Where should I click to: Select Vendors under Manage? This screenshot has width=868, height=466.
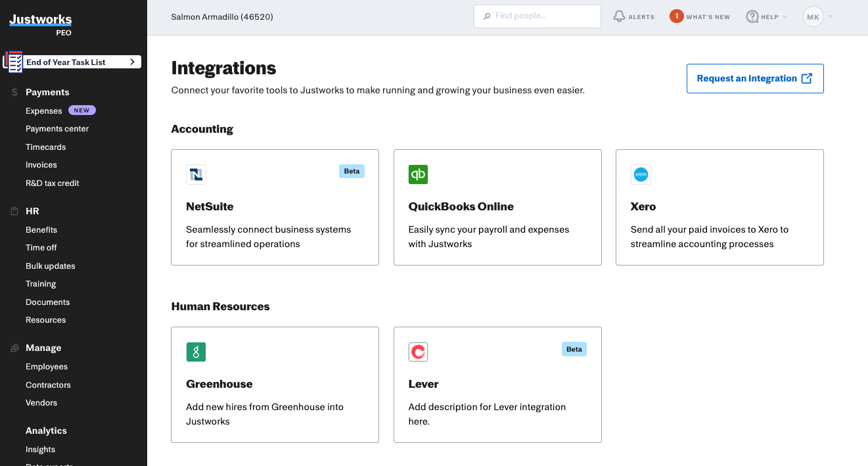click(41, 403)
